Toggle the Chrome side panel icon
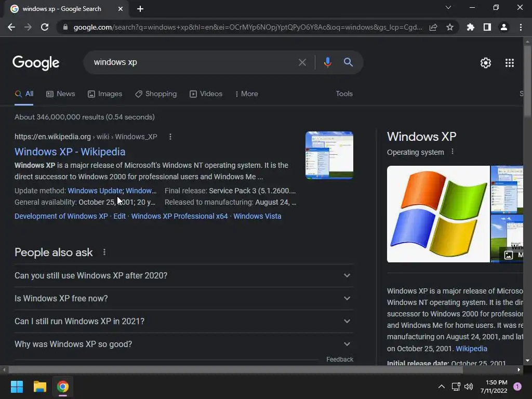This screenshot has width=532, height=399. coord(487,27)
